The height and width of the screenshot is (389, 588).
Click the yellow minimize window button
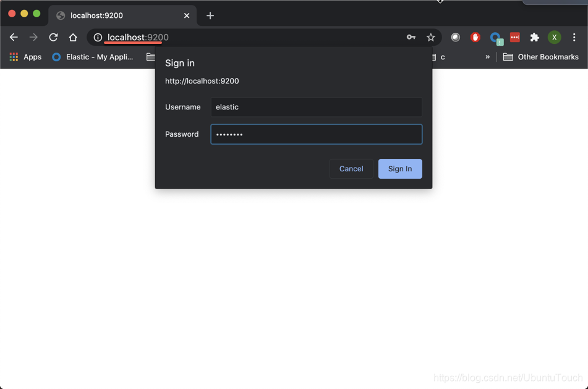pos(24,14)
